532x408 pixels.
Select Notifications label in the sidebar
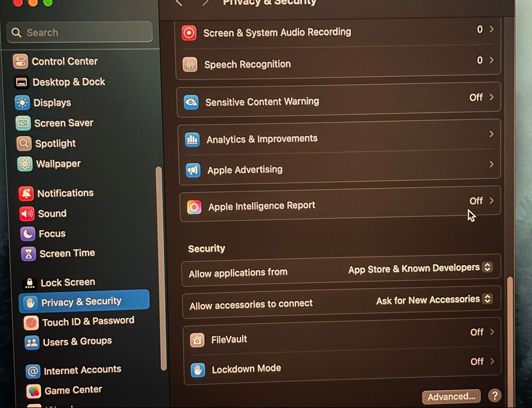tap(65, 193)
